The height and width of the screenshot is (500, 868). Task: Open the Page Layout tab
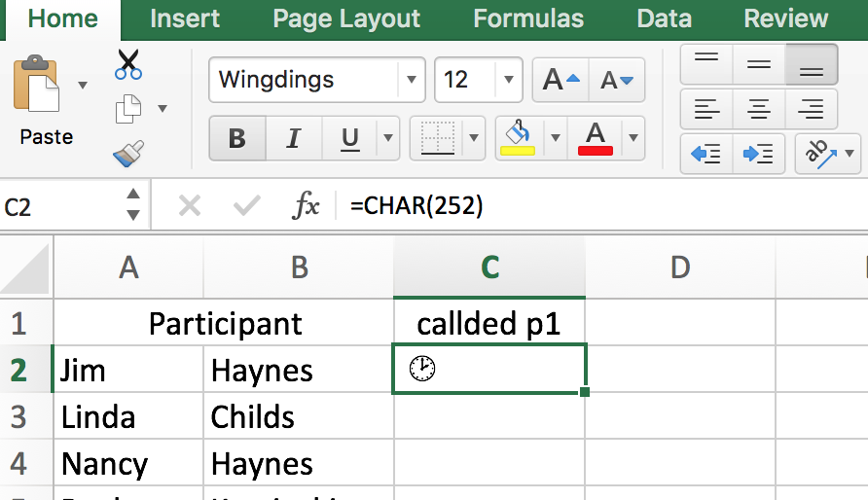[346, 18]
